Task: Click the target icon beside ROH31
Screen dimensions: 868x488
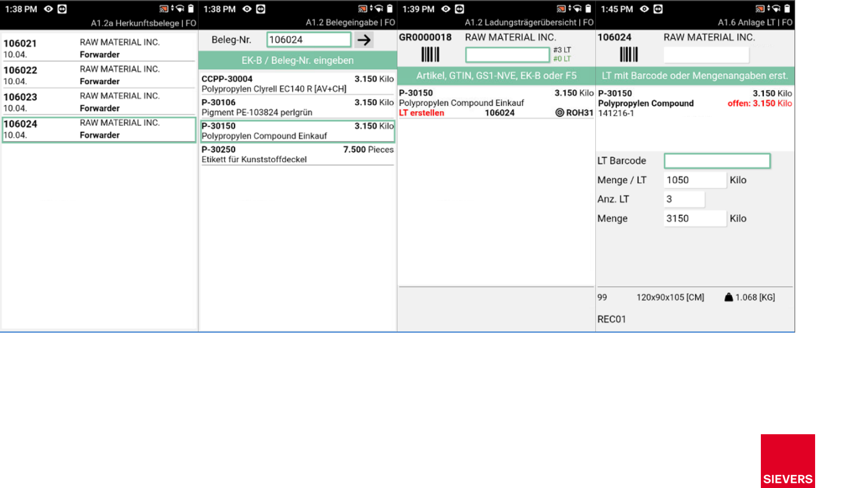Action: (560, 113)
